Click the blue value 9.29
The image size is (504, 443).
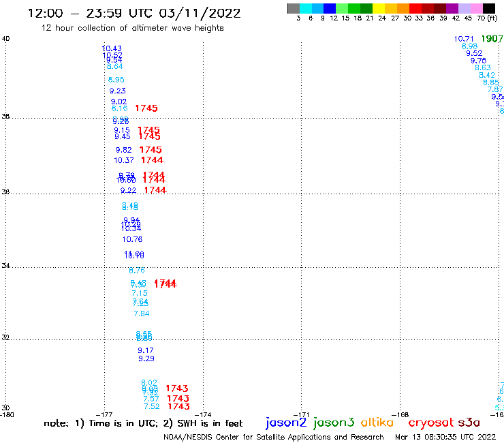pyautogui.click(x=146, y=358)
